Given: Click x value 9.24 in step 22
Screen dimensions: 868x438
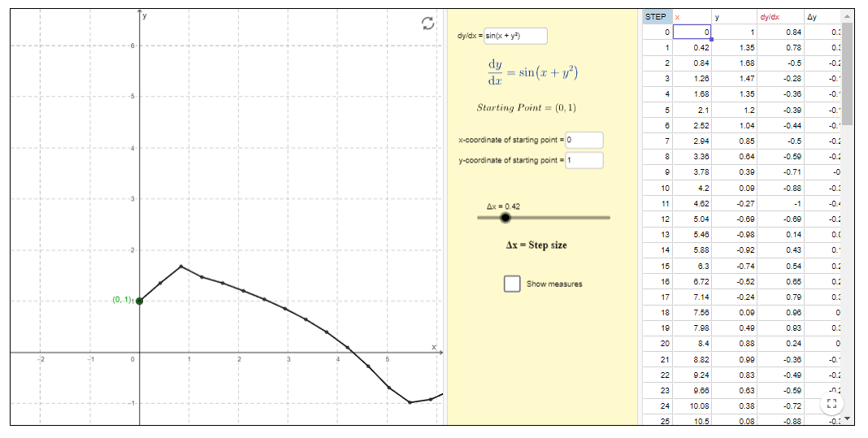Looking at the screenshot, I should pos(692,375).
